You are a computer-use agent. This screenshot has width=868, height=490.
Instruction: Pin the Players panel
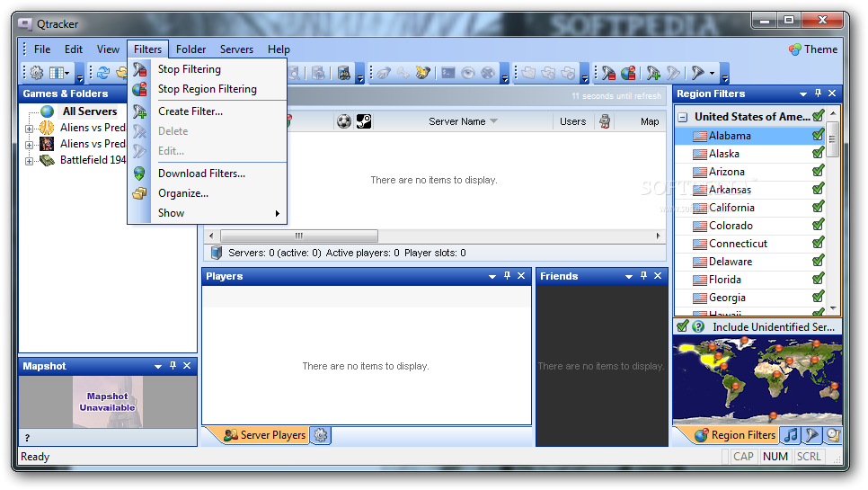point(507,275)
